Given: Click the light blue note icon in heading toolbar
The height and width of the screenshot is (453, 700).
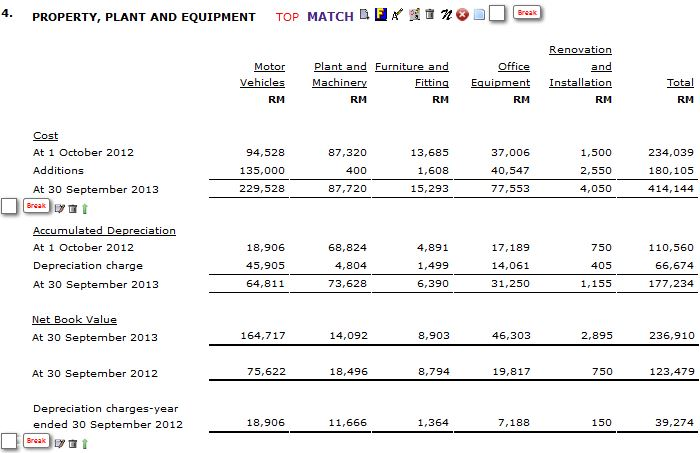Looking at the screenshot, I should (478, 15).
